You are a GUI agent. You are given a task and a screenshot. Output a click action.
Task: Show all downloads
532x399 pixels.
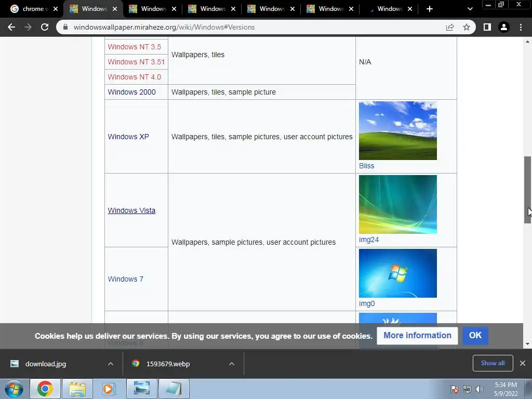[493, 363]
